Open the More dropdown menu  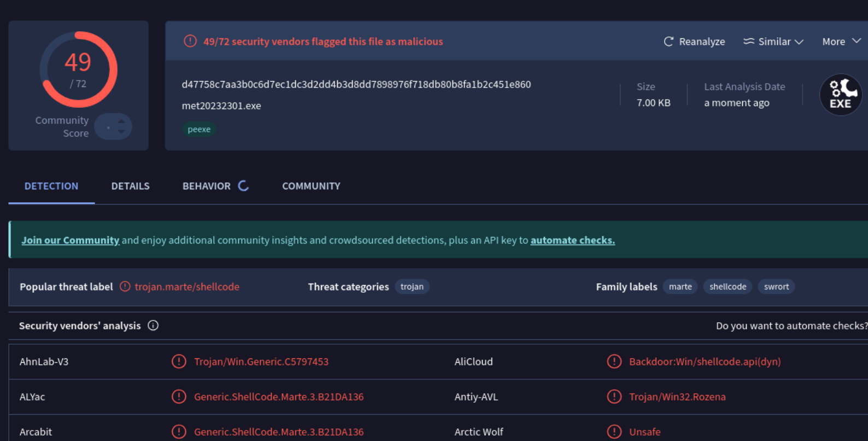[841, 42]
